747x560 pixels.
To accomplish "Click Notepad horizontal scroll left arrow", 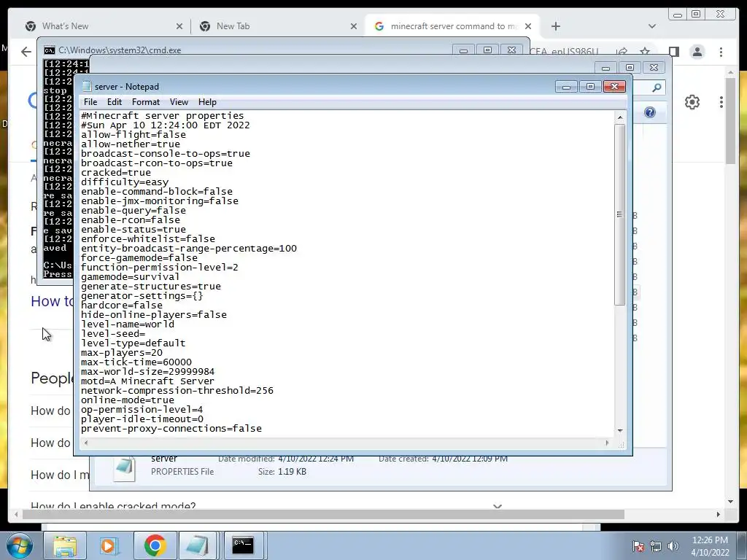I will tap(86, 443).
